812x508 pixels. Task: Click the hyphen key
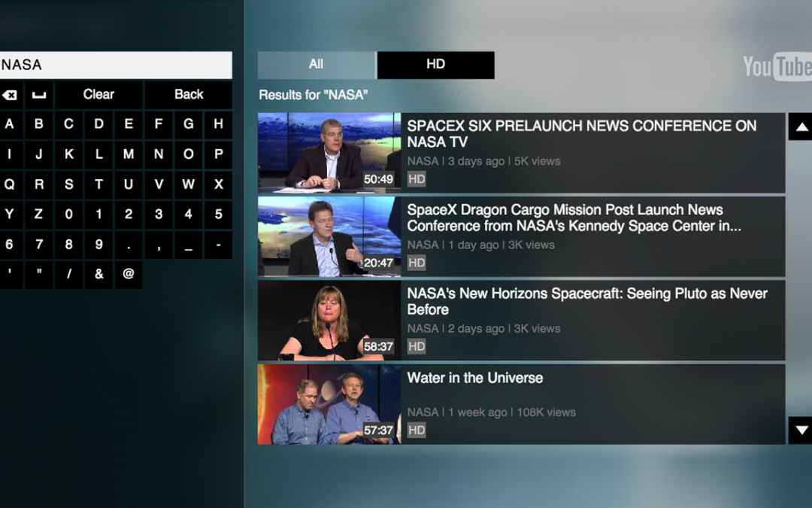219,245
